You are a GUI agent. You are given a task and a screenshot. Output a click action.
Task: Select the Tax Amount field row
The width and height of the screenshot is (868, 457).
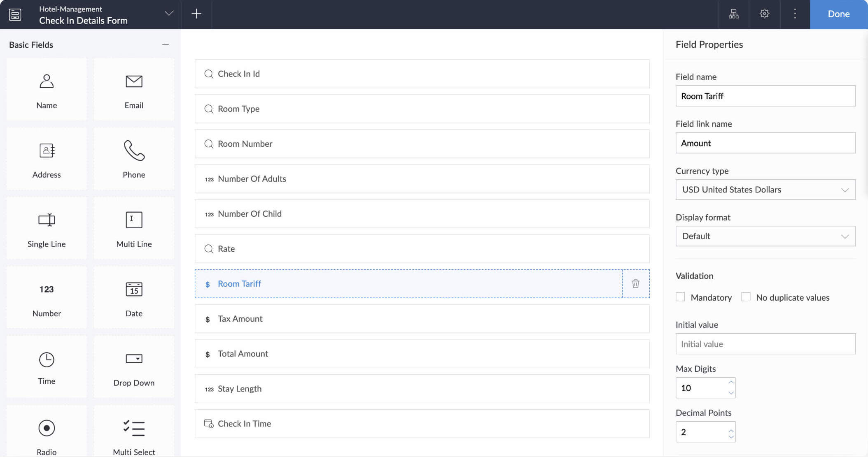coord(422,319)
